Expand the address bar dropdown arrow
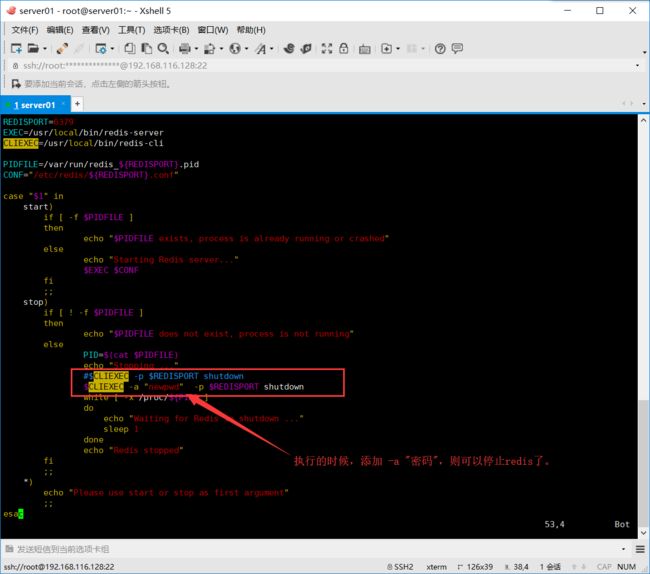The height and width of the screenshot is (574, 650). point(637,66)
